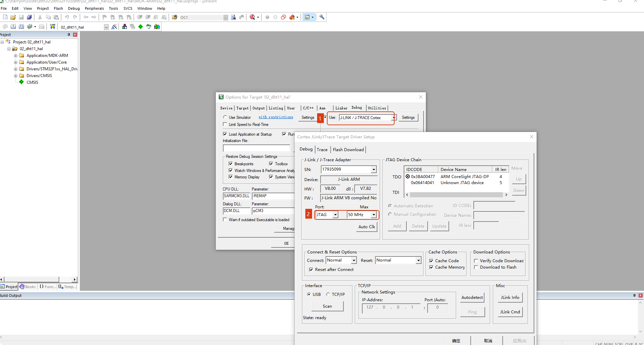Viewport: 644px width, 345px height.
Task: Create a new file from the toolbar
Action: click(x=5, y=17)
